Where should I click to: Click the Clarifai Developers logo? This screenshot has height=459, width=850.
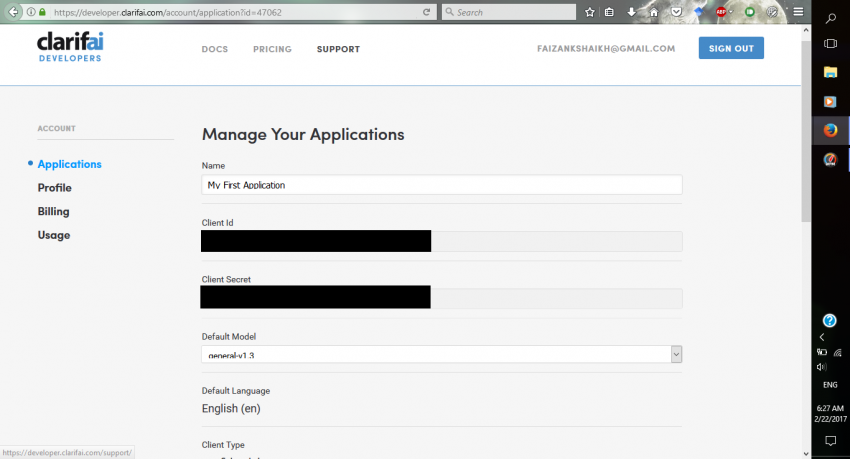click(69, 47)
